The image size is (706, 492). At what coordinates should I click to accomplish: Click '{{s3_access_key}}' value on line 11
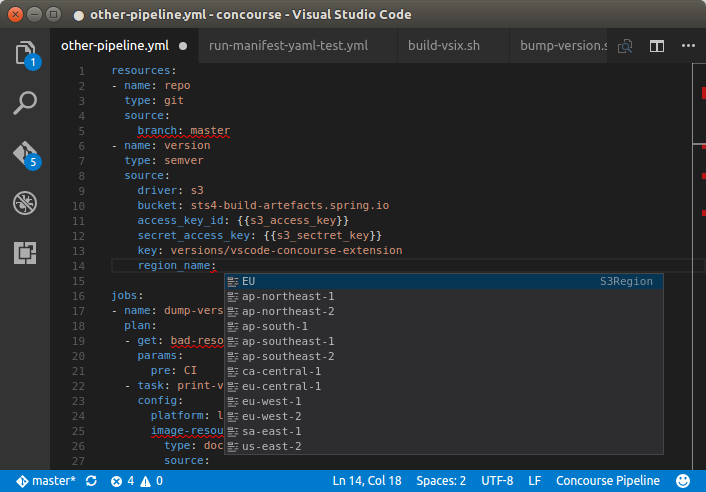point(293,220)
